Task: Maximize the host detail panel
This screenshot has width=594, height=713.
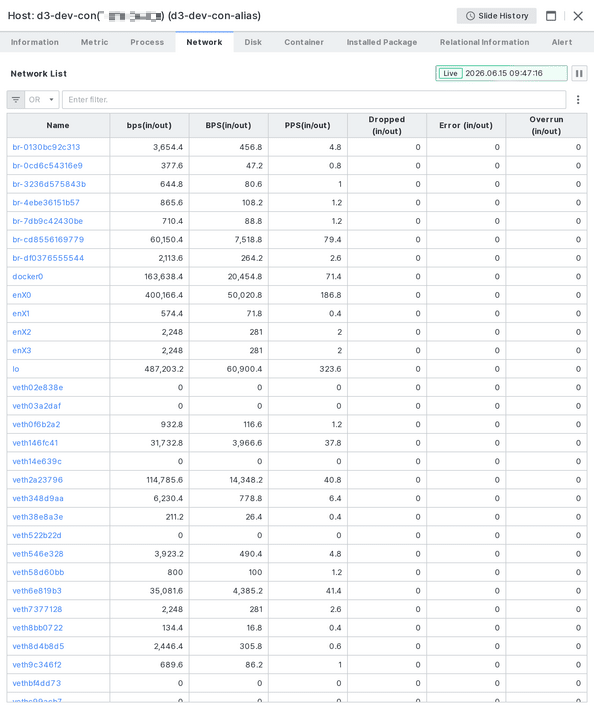Action: coord(551,16)
